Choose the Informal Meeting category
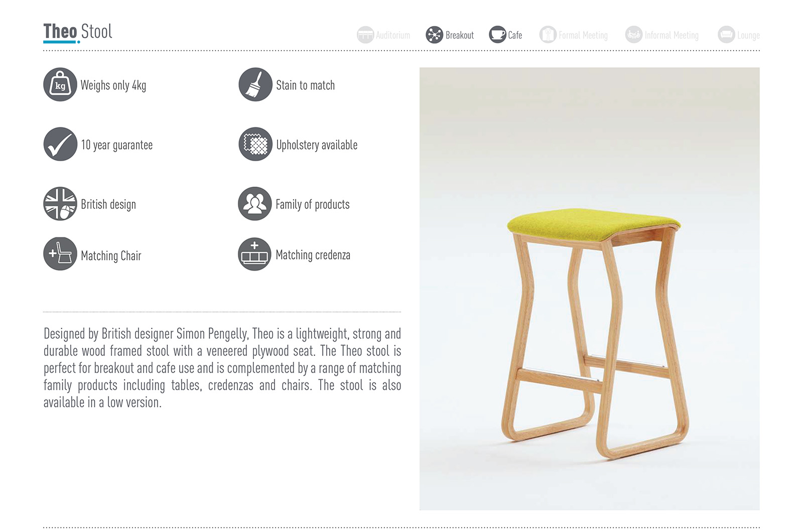 point(662,35)
